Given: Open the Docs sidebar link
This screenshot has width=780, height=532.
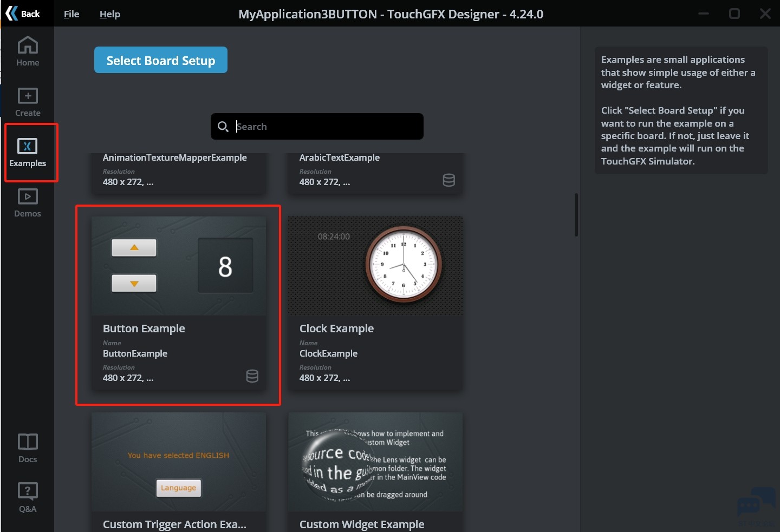Looking at the screenshot, I should point(28,449).
